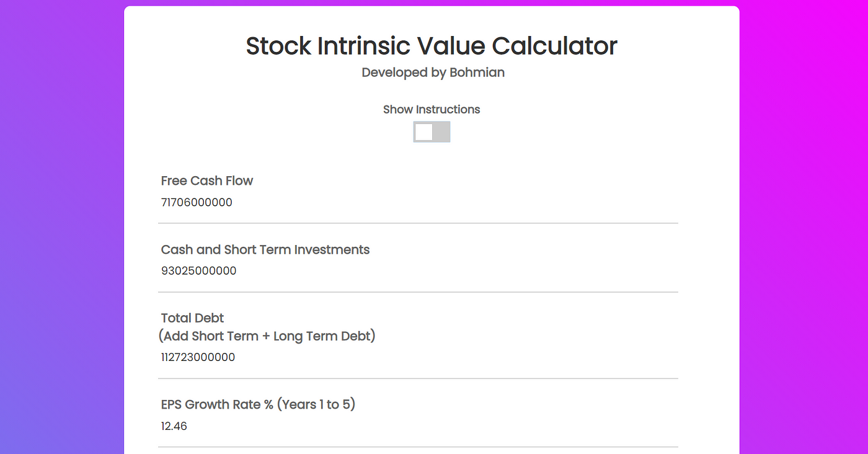This screenshot has width=868, height=454.
Task: Click the Show Instructions label text
Action: 432,109
